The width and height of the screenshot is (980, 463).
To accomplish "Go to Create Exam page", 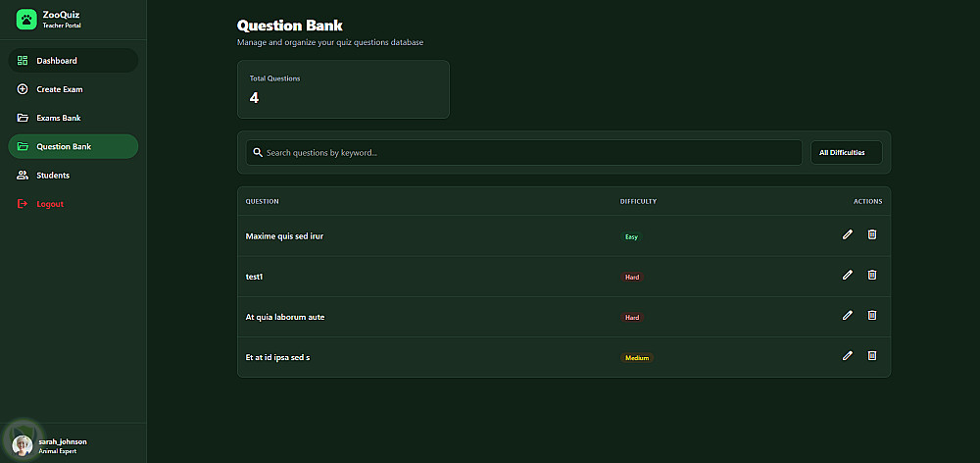I will point(73,89).
